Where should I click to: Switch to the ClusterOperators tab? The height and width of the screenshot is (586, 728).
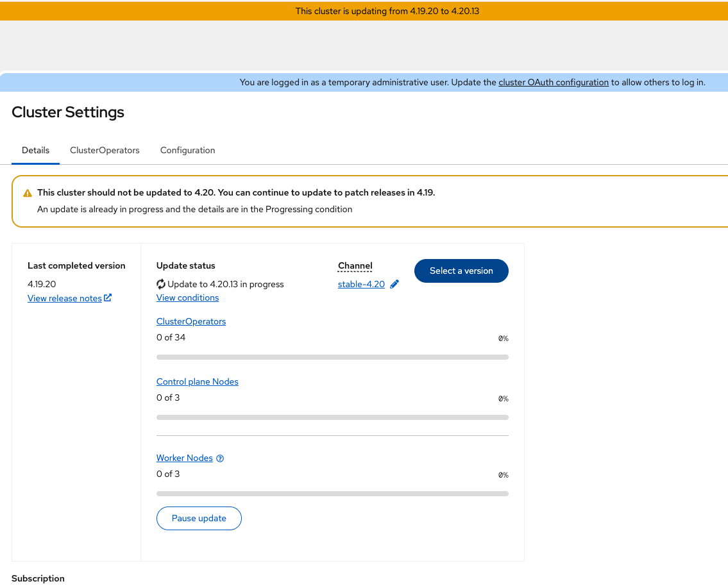(105, 150)
